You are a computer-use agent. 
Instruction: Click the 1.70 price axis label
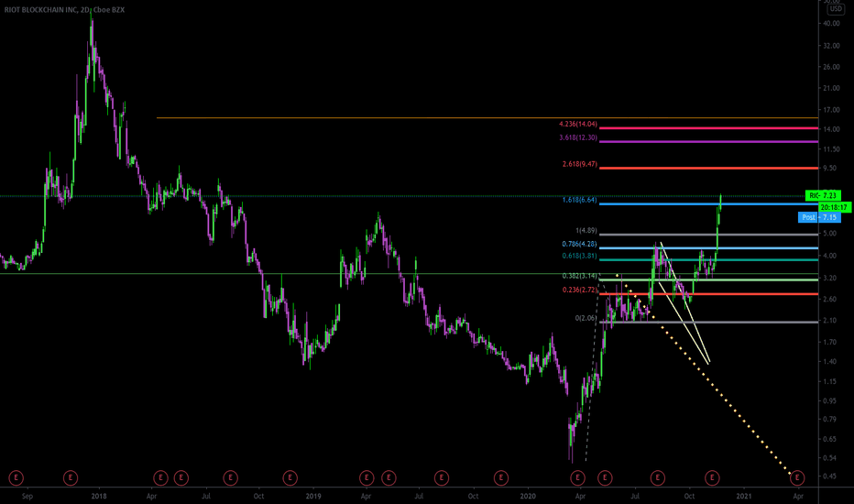[829, 342]
